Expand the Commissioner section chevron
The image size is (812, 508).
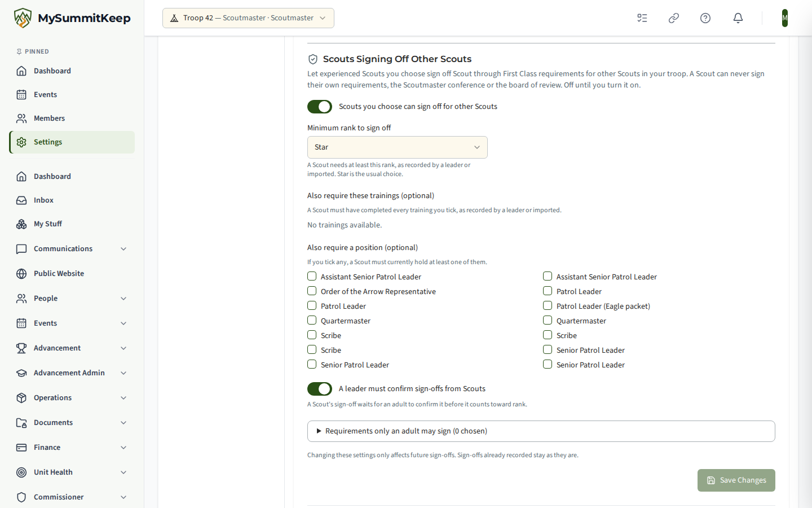click(123, 497)
